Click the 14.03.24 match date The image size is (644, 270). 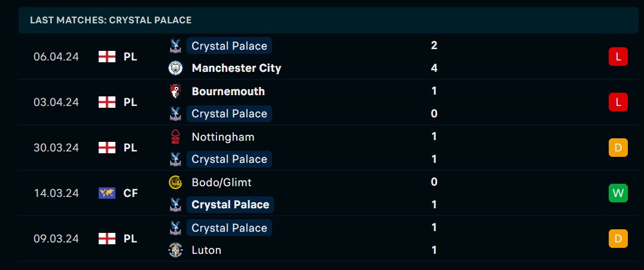(x=56, y=193)
